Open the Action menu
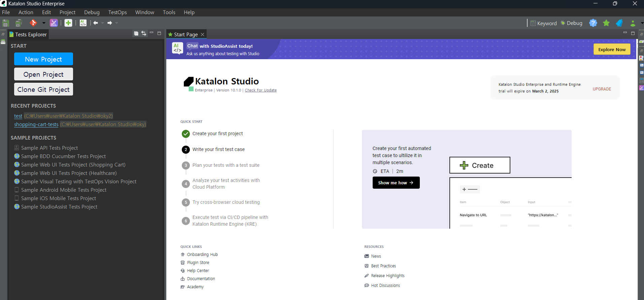The width and height of the screenshot is (644, 300). (26, 12)
